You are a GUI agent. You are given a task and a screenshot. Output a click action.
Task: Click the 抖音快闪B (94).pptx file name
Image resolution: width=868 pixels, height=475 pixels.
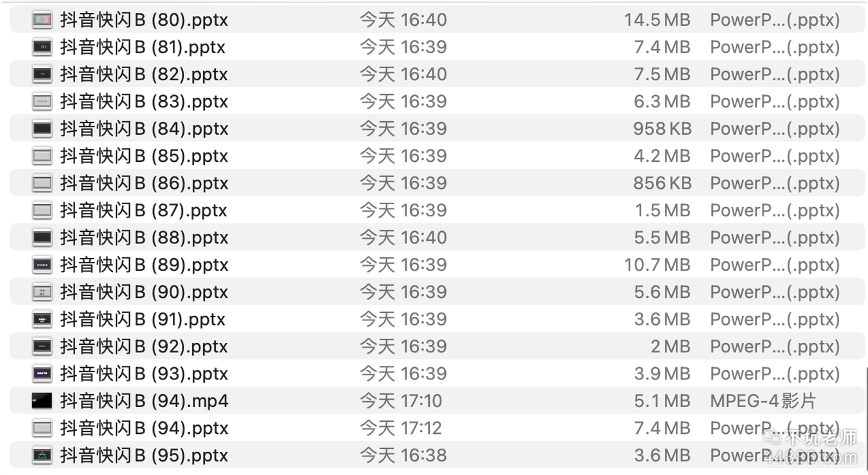pos(144,428)
